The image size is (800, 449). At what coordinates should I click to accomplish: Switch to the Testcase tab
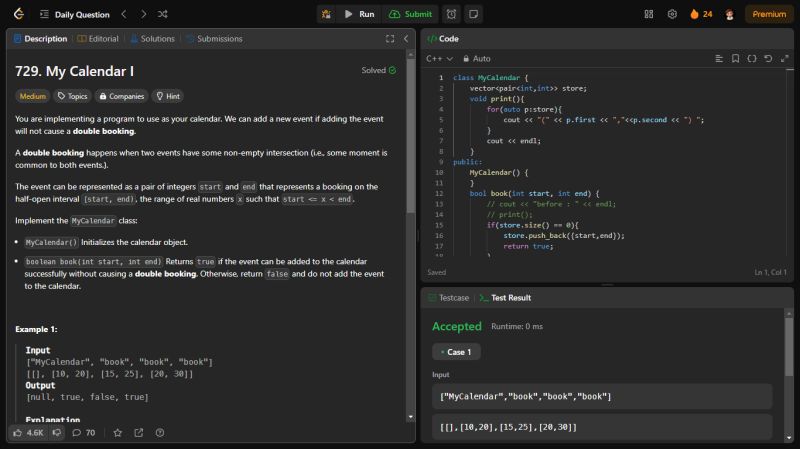coord(448,297)
